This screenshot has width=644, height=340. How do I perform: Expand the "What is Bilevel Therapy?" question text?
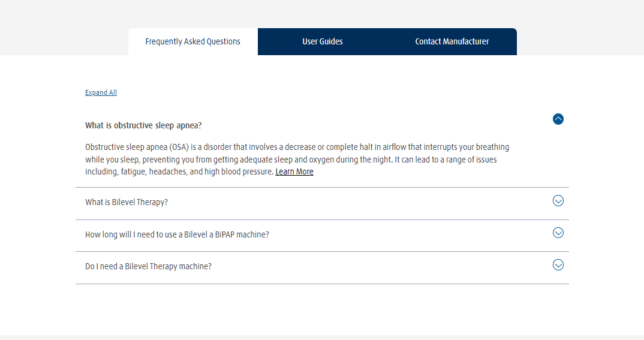(127, 203)
